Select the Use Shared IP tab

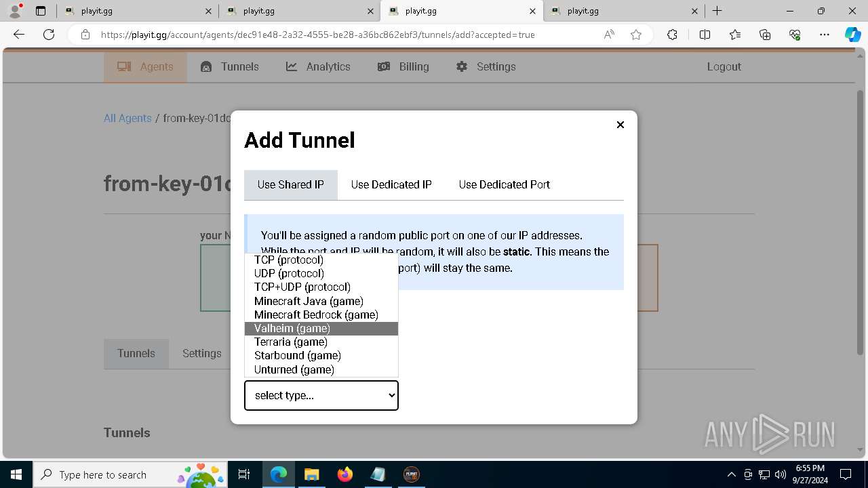[x=290, y=184]
